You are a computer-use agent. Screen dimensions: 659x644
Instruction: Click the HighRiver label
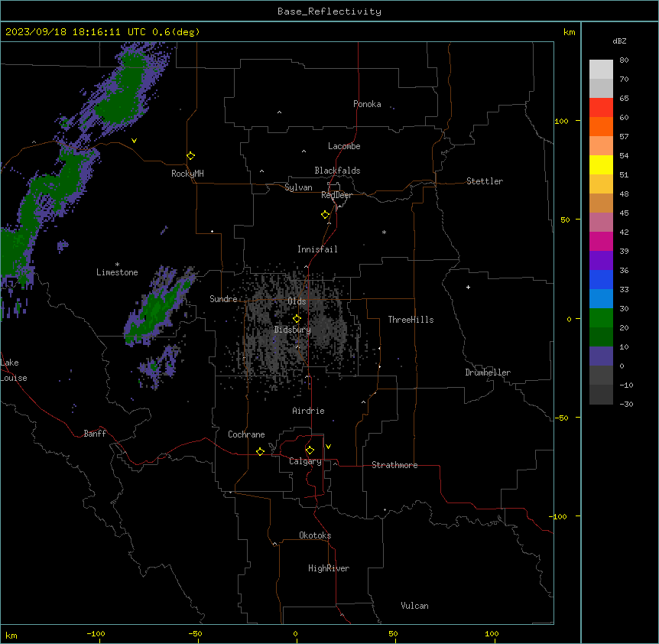click(x=329, y=568)
